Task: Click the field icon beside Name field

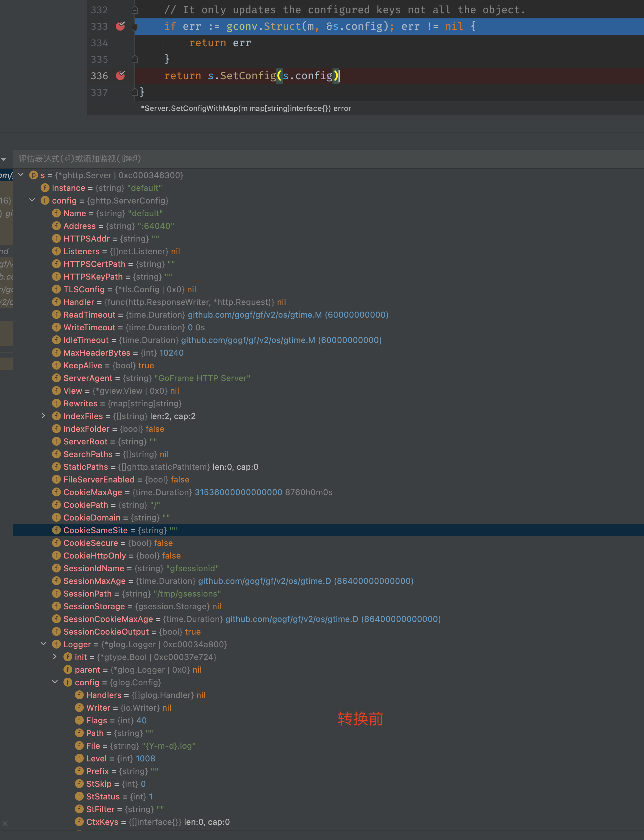Action: coord(56,213)
